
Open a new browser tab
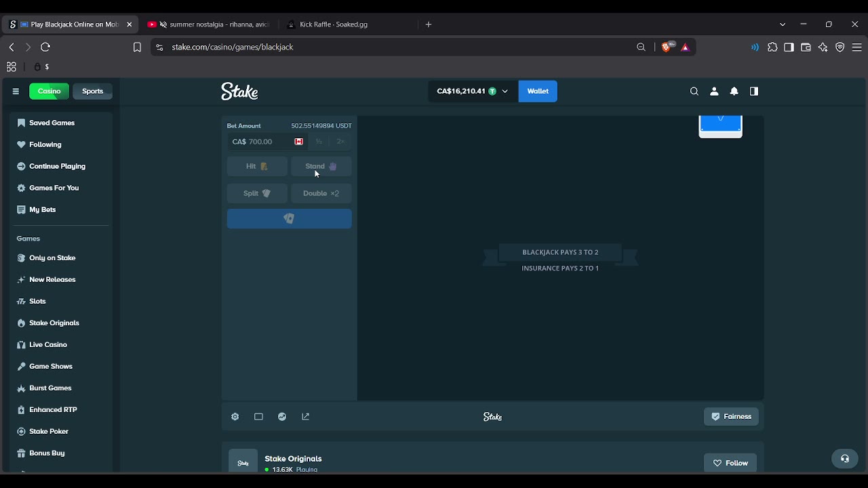click(x=429, y=24)
